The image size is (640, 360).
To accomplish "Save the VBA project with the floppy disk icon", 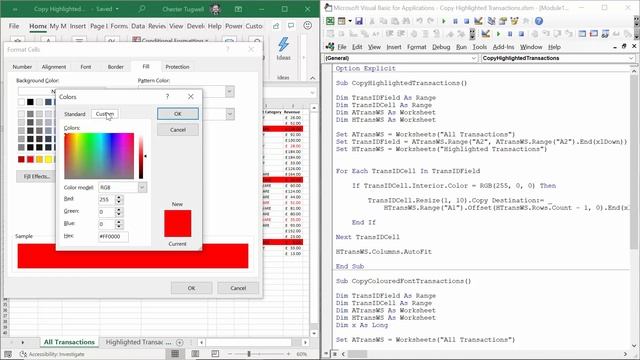I will pos(359,21).
